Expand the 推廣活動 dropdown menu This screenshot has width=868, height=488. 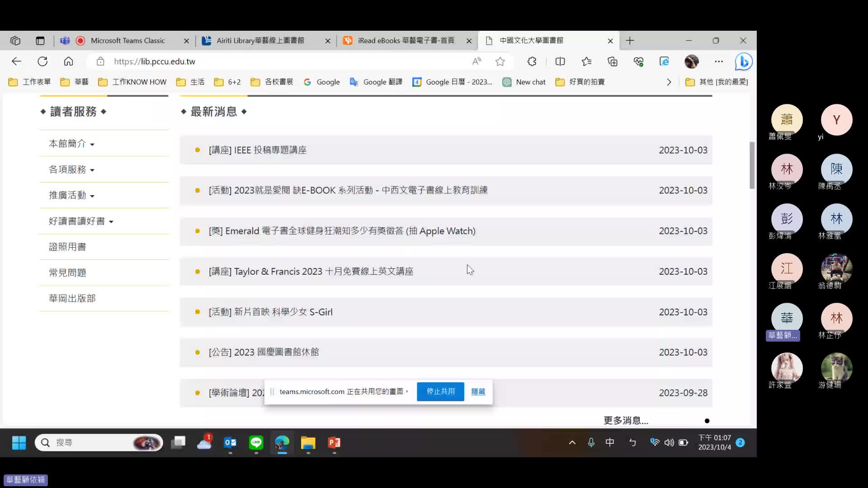point(72,195)
